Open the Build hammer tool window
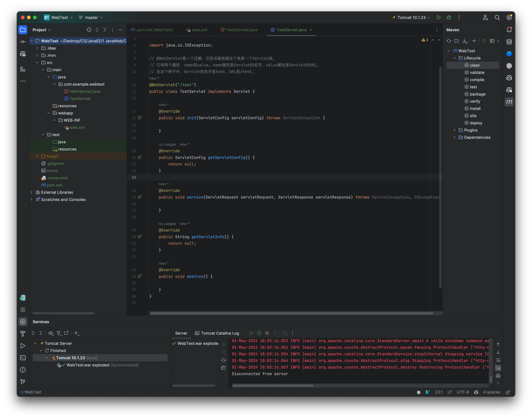Image resolution: width=532 pixels, height=419 pixels. tap(23, 334)
